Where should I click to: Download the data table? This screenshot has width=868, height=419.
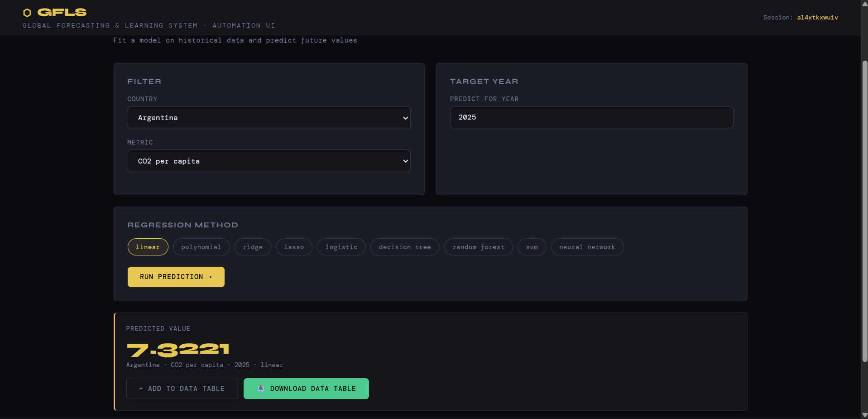tap(306, 389)
